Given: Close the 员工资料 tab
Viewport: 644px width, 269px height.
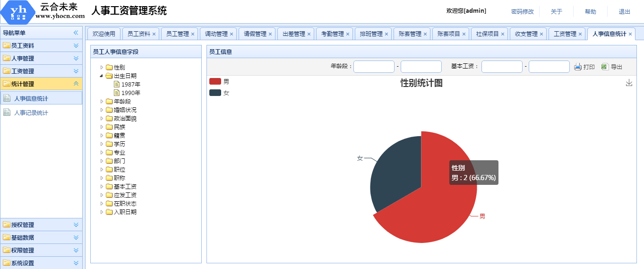Looking at the screenshot, I should (154, 34).
